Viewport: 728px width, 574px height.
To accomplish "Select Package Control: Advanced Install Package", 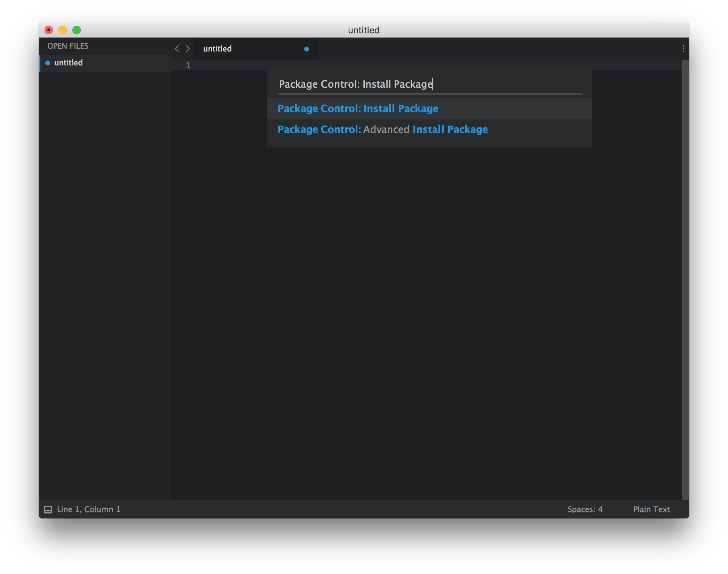I will click(x=382, y=129).
